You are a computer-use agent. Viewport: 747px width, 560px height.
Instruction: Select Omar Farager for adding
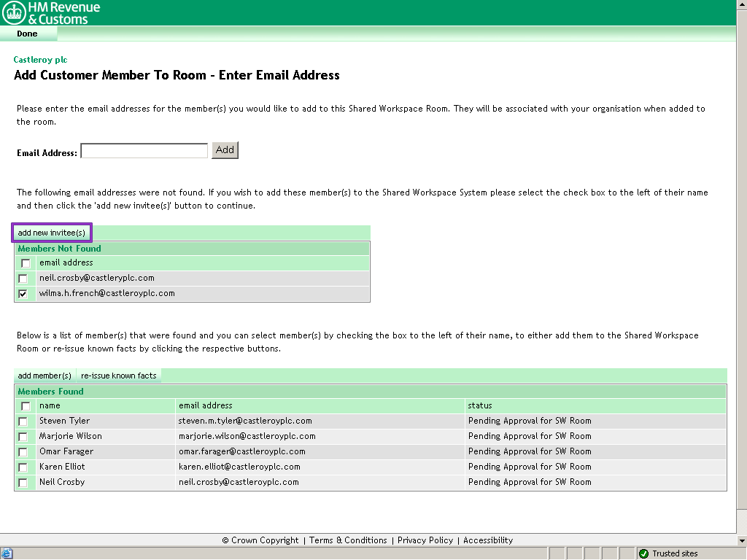23,451
